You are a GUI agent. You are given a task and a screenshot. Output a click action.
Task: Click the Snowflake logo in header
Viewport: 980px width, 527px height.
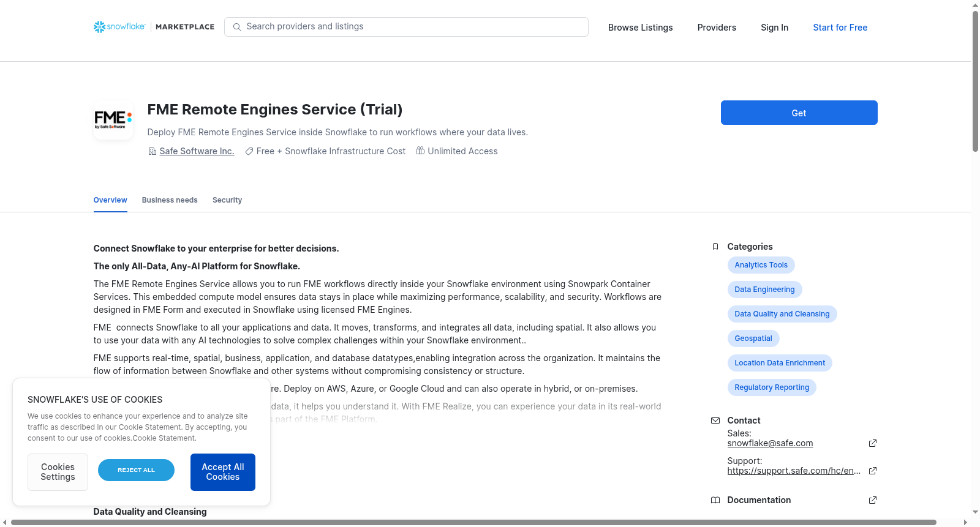[119, 27]
